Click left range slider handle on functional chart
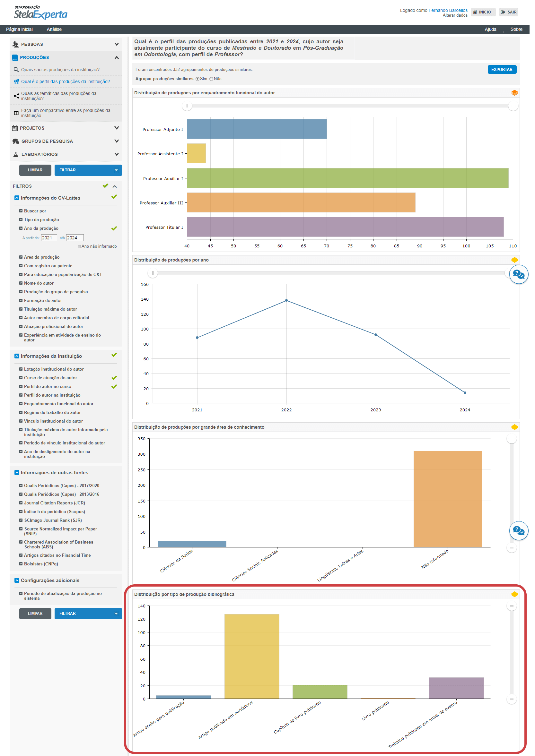This screenshot has height=756, width=535. (x=187, y=106)
